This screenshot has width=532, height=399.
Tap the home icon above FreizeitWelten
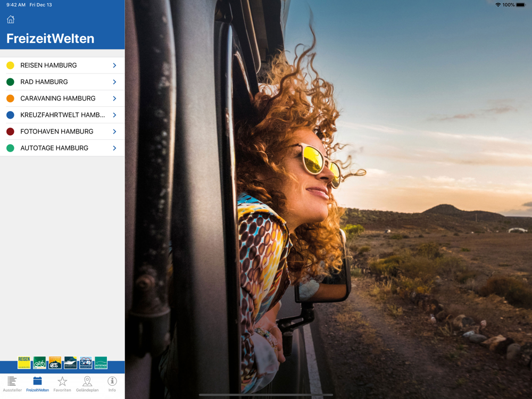[x=11, y=20]
